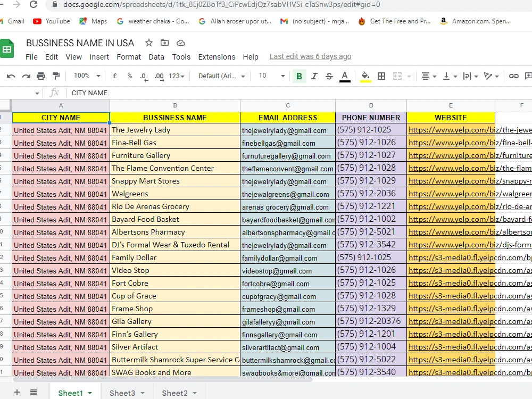The height and width of the screenshot is (399, 532).
Task: Open the fill color picker
Action: coord(365,76)
